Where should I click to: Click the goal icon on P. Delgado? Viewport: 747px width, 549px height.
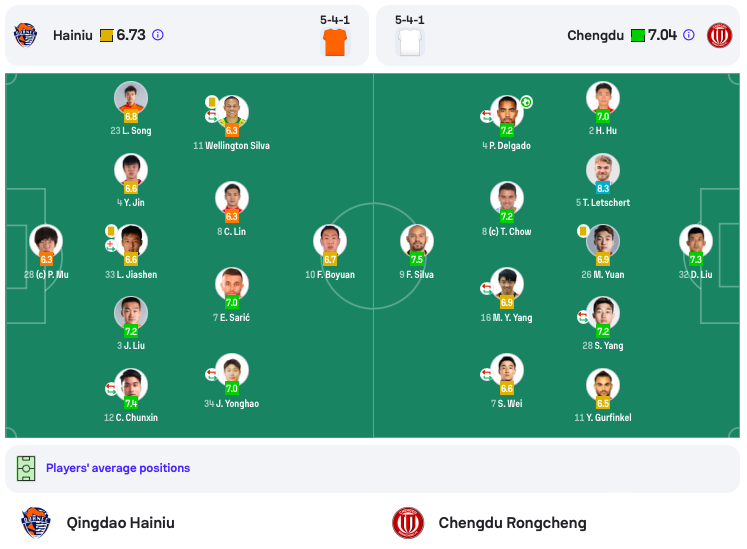pyautogui.click(x=526, y=102)
